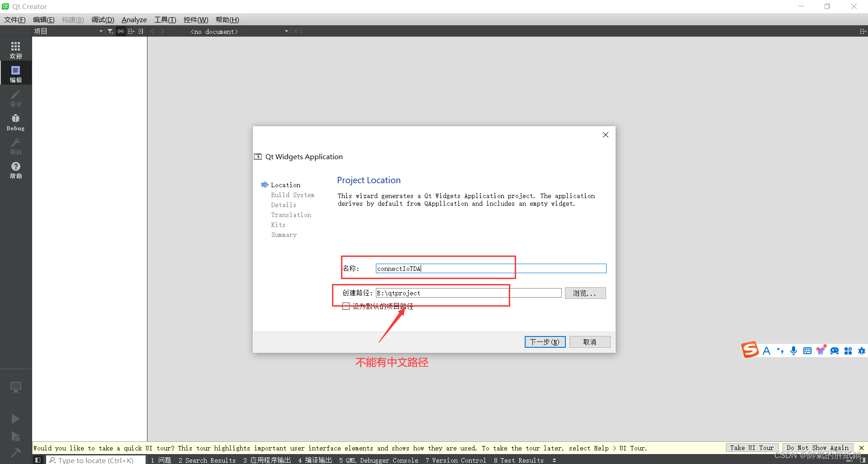Toggle synchronize with editor link icon
The width and height of the screenshot is (868, 464).
[120, 31]
